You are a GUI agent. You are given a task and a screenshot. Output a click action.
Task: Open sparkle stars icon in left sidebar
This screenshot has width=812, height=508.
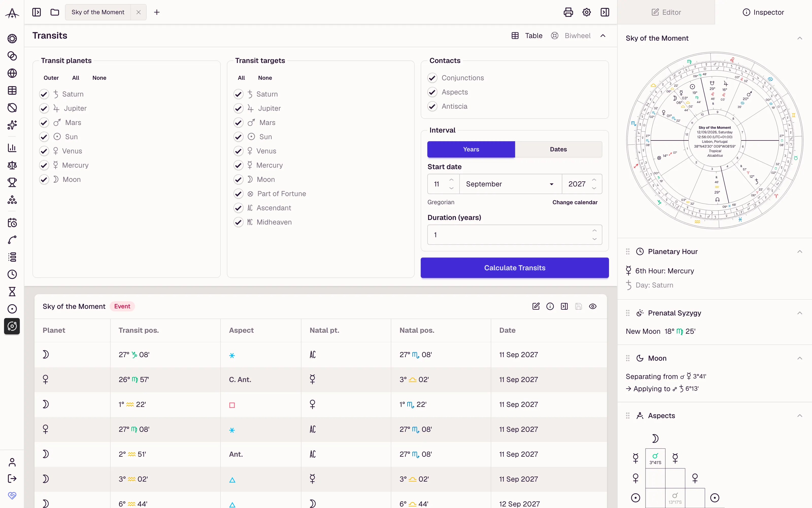(x=12, y=125)
